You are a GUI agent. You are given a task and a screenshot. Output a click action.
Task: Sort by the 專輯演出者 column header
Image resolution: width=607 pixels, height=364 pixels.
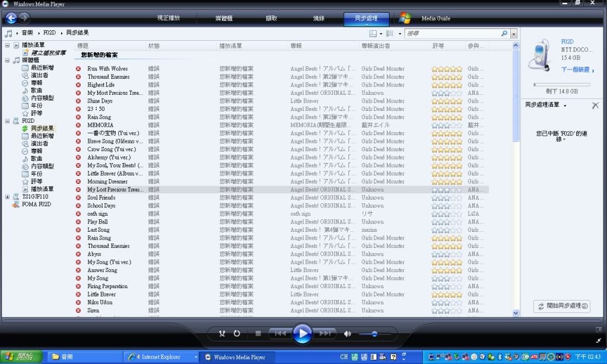(376, 46)
